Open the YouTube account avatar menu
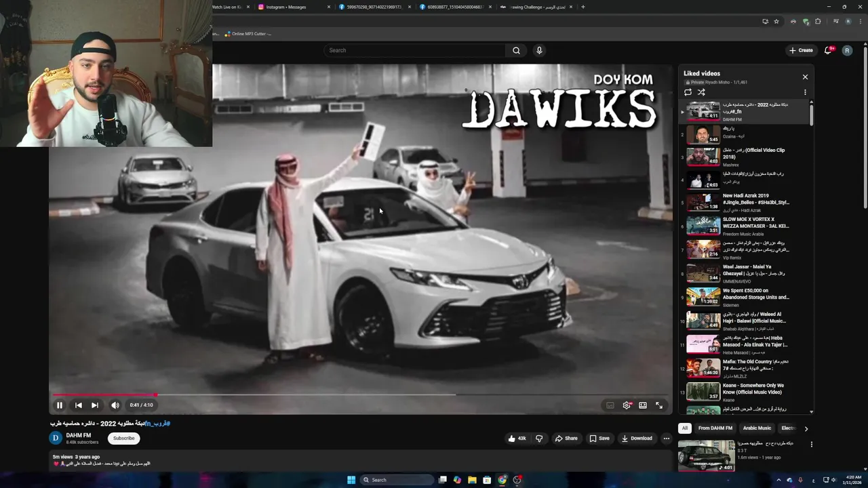Screen dimensions: 868x488 (x=847, y=50)
